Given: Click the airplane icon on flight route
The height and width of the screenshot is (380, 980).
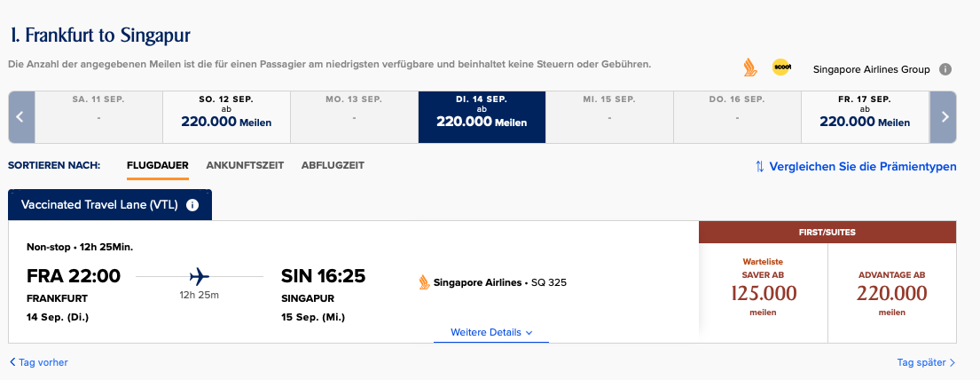Looking at the screenshot, I should (199, 275).
